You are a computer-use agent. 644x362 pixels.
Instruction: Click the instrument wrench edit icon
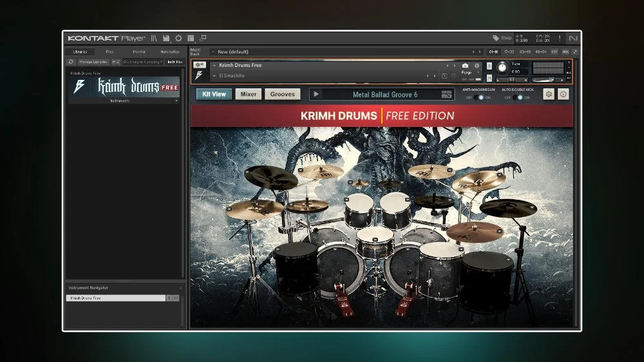coord(199,65)
